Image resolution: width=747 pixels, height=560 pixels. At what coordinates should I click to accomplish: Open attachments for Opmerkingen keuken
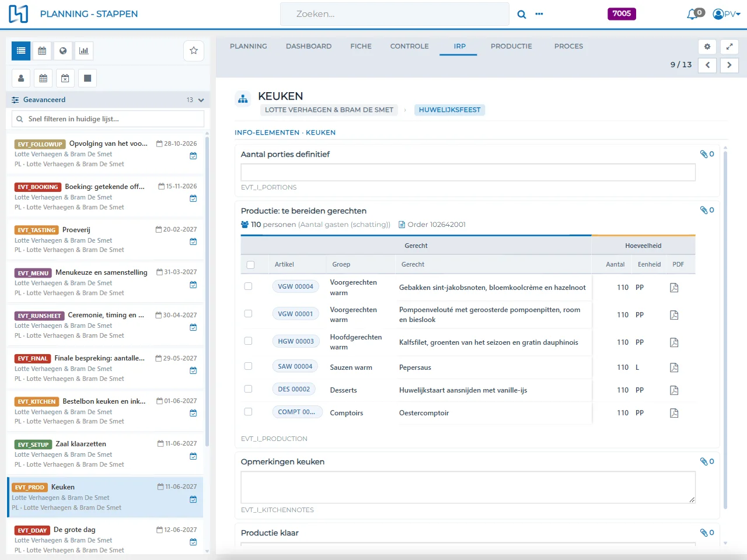tap(707, 461)
